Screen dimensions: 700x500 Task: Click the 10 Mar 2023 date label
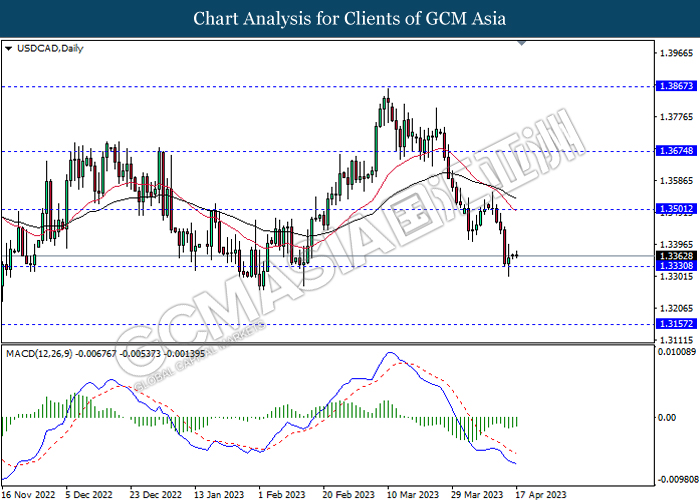pyautogui.click(x=413, y=494)
